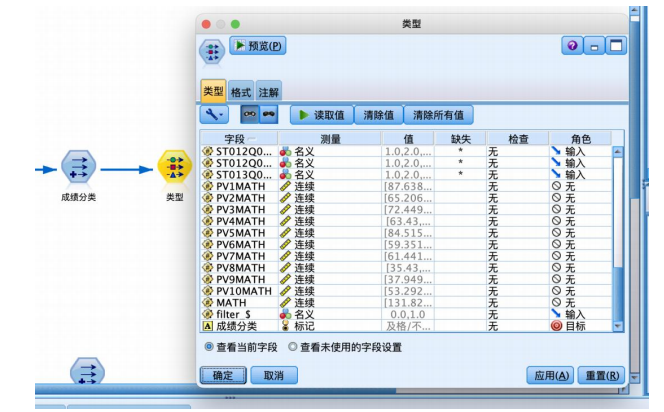
Task: Open the wrench tools menu
Action: pyautogui.click(x=214, y=115)
